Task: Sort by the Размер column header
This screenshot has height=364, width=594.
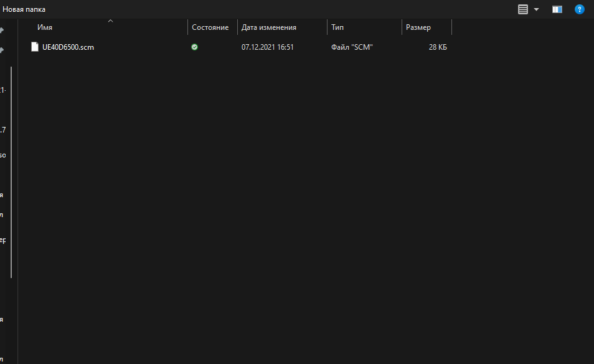Action: pyautogui.click(x=418, y=27)
